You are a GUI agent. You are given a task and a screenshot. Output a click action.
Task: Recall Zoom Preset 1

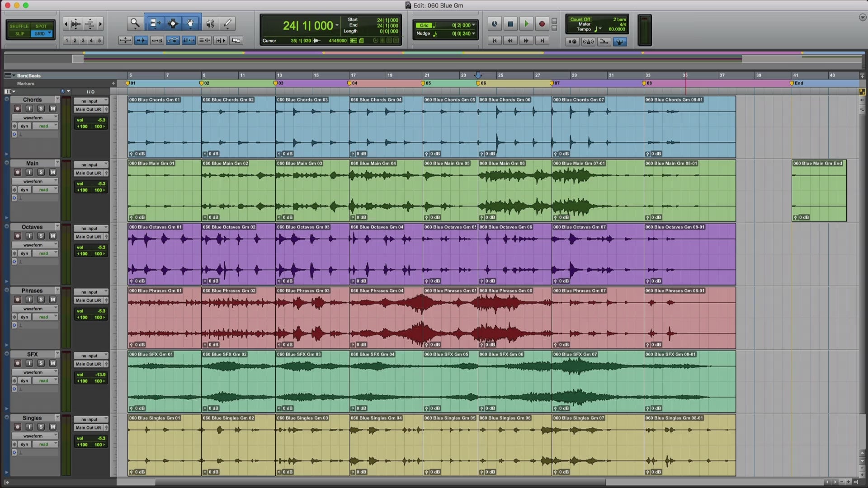[x=66, y=41]
